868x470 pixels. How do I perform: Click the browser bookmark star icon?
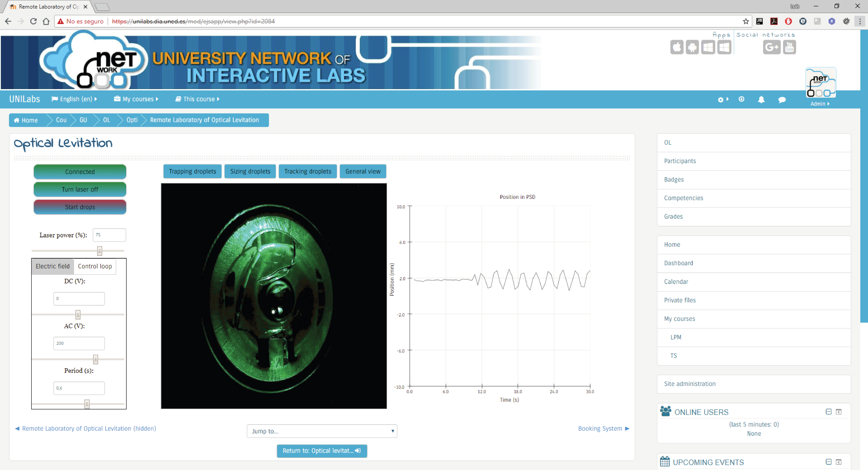(x=746, y=21)
